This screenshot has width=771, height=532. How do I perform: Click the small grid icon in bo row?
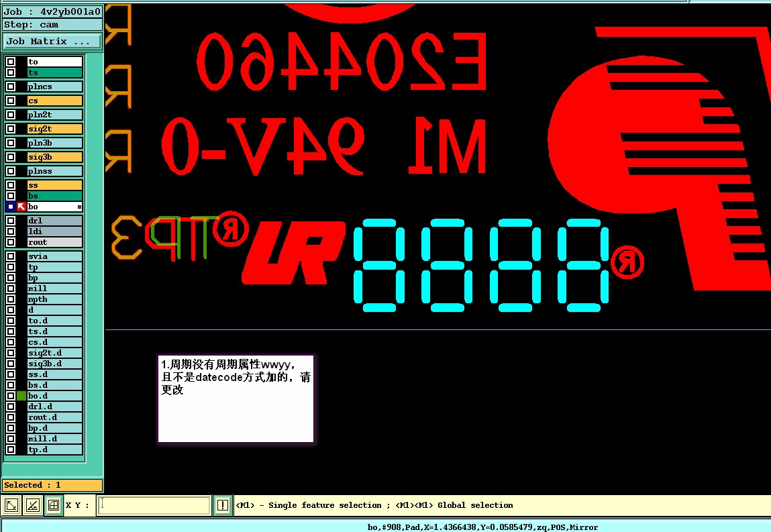pos(79,207)
